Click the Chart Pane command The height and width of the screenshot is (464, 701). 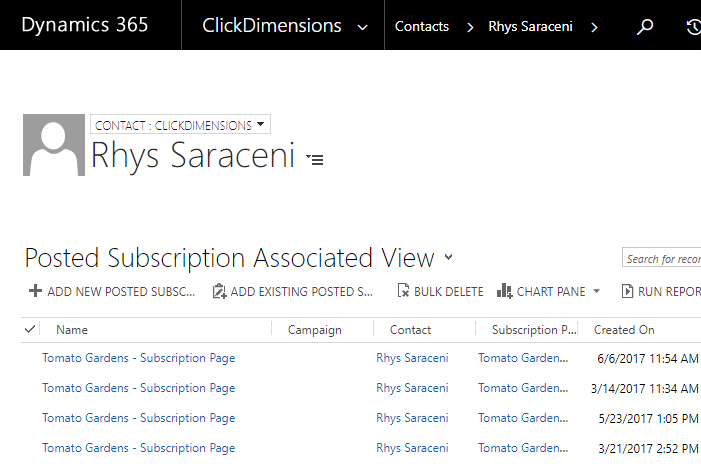pyautogui.click(x=541, y=291)
